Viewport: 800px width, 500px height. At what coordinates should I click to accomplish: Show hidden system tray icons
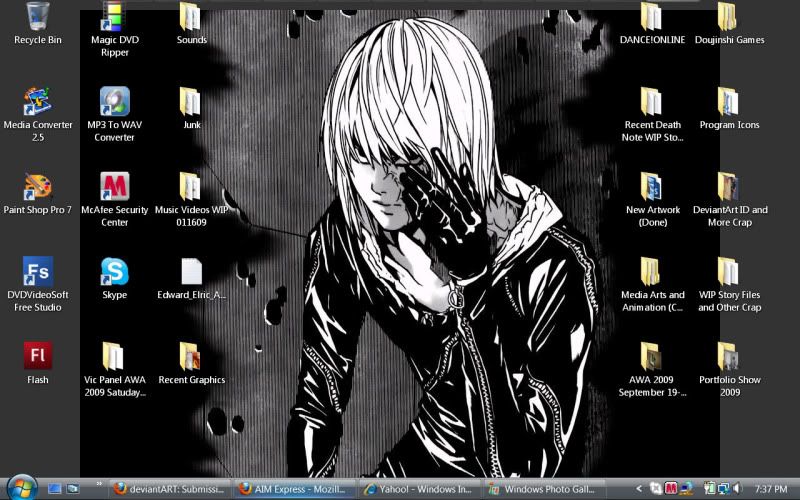[x=638, y=489]
